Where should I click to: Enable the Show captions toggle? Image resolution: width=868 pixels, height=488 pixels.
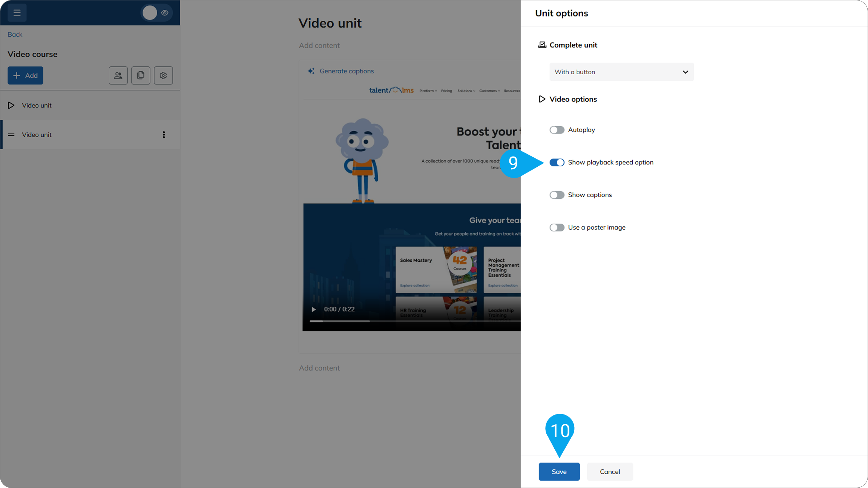(x=557, y=195)
